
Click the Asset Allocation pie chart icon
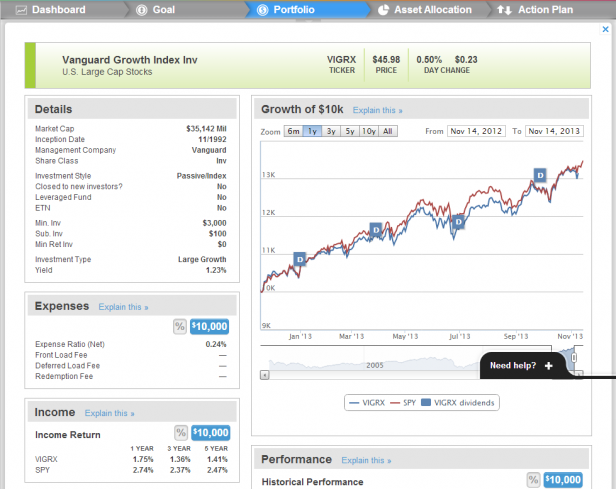385,10
